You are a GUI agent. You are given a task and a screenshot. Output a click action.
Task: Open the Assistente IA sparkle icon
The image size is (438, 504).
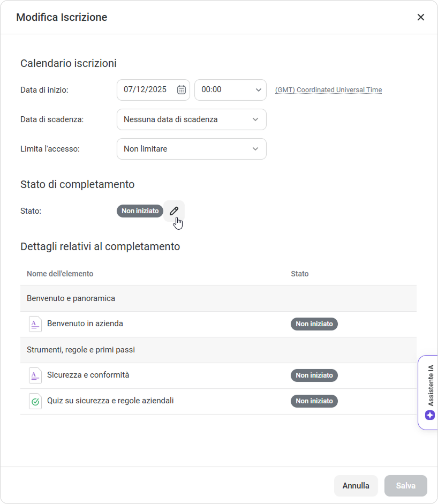430,415
